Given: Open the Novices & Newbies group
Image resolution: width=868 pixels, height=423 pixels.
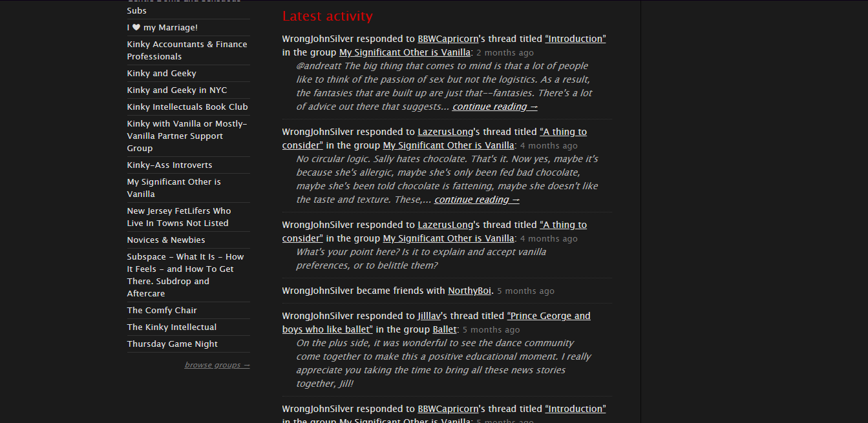Looking at the screenshot, I should click(166, 240).
